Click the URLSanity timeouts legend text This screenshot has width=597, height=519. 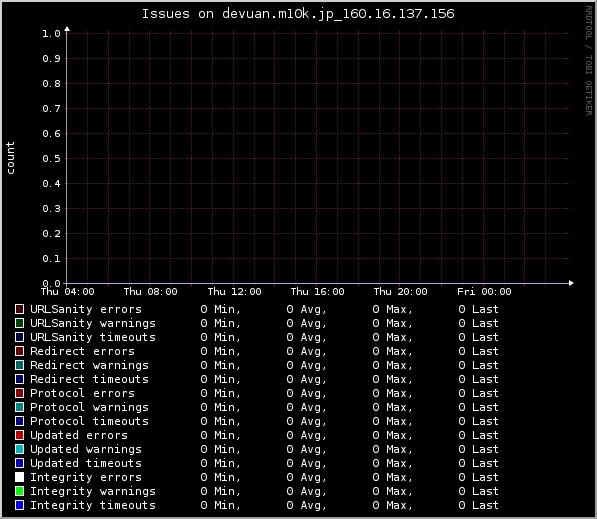(93, 337)
